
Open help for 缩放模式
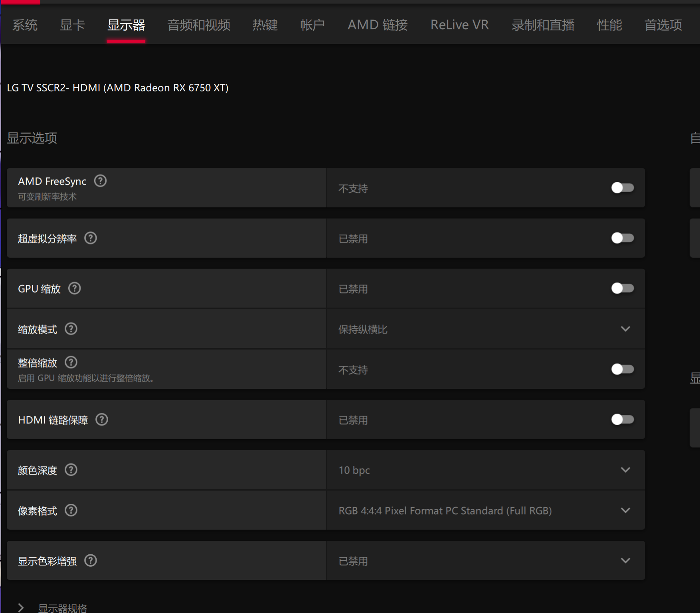click(x=71, y=329)
